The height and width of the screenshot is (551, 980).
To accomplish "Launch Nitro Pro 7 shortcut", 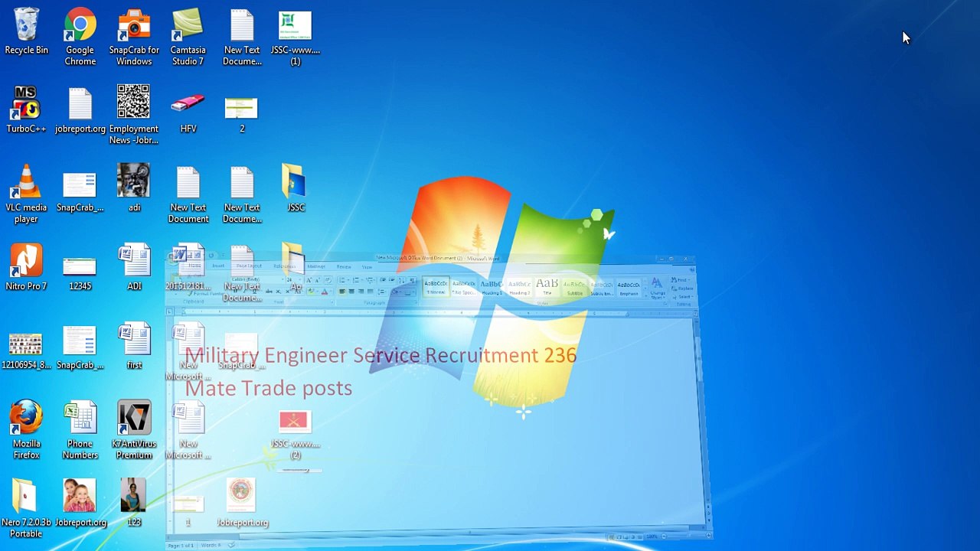I will pyautogui.click(x=26, y=266).
